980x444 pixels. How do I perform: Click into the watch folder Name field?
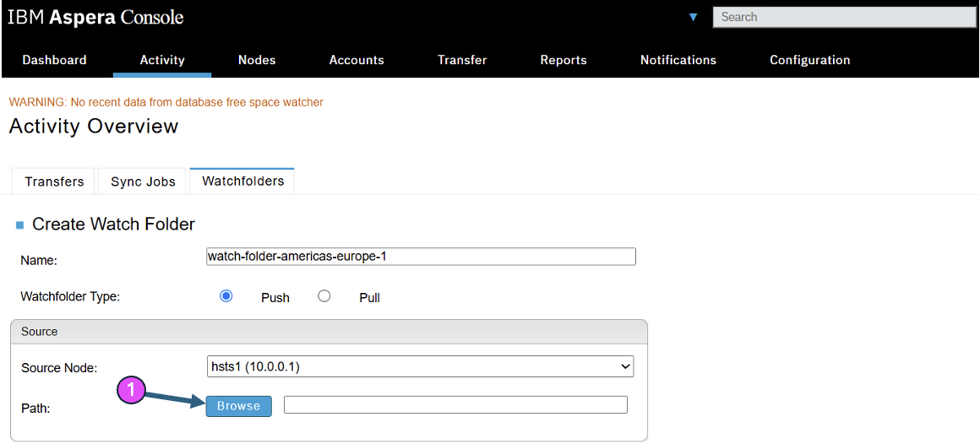pyautogui.click(x=421, y=257)
